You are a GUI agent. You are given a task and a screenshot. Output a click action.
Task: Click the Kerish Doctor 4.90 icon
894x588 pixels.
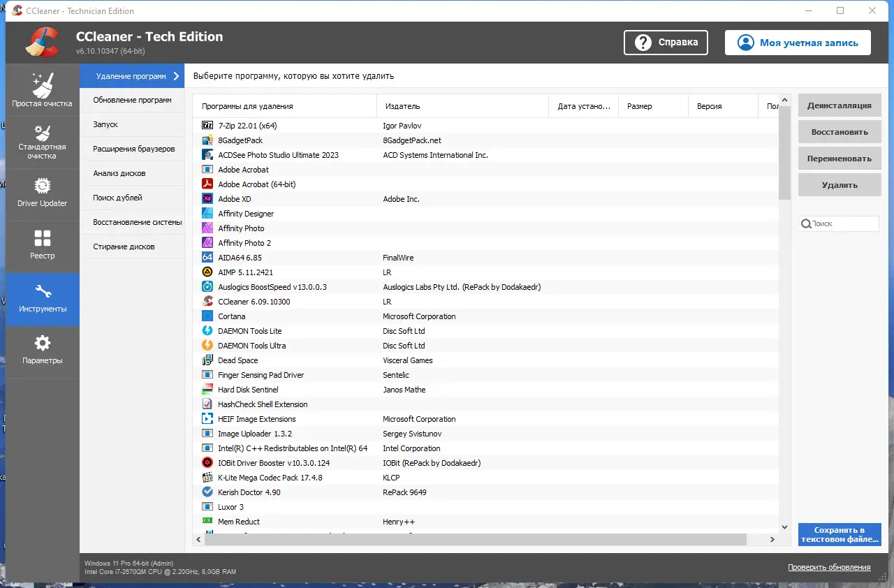pos(207,492)
